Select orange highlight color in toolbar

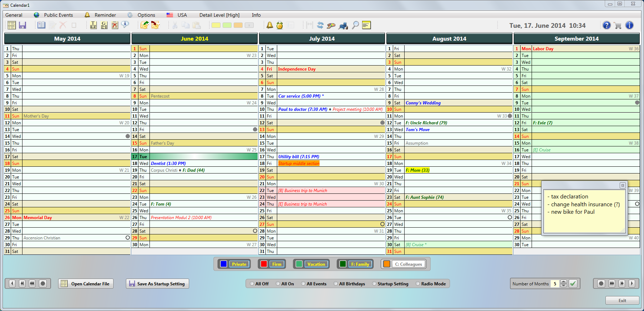pyautogui.click(x=238, y=25)
